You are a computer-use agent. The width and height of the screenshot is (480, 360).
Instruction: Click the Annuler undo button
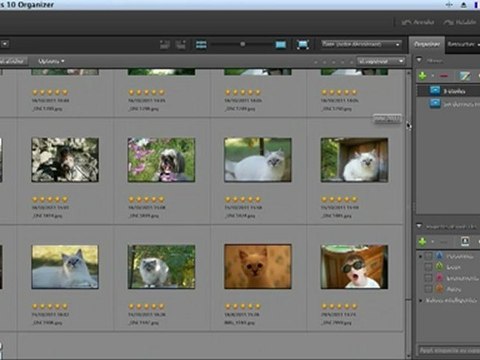coord(418,22)
